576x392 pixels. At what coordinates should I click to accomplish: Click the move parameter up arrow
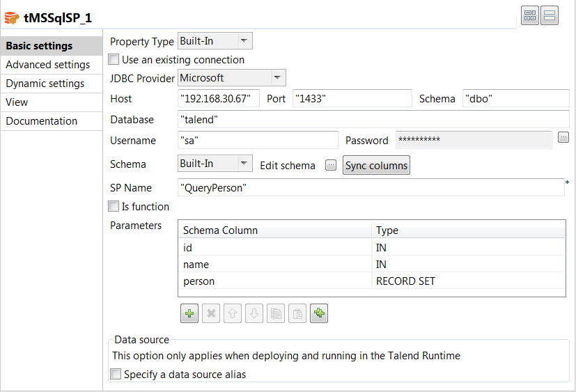(233, 313)
